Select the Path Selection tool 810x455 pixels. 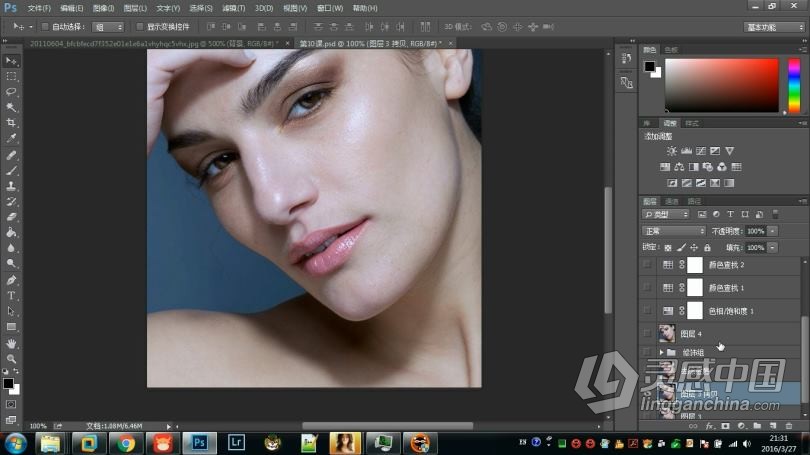[11, 311]
